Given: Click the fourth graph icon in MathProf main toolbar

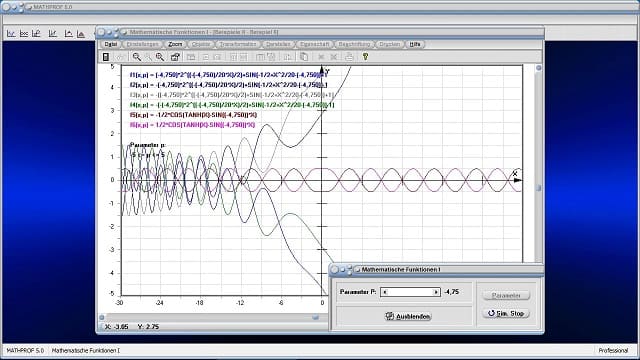Looking at the screenshot, I should tap(53, 33).
